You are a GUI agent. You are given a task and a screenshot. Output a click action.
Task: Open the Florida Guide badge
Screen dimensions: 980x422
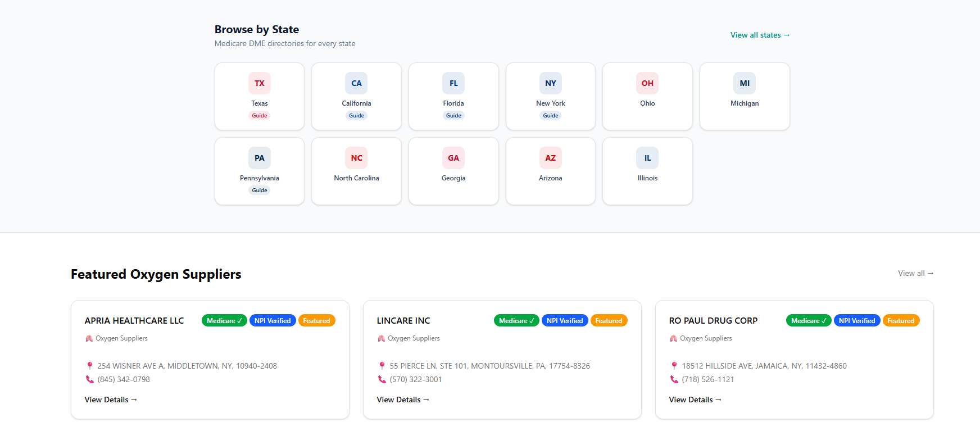pyautogui.click(x=453, y=116)
